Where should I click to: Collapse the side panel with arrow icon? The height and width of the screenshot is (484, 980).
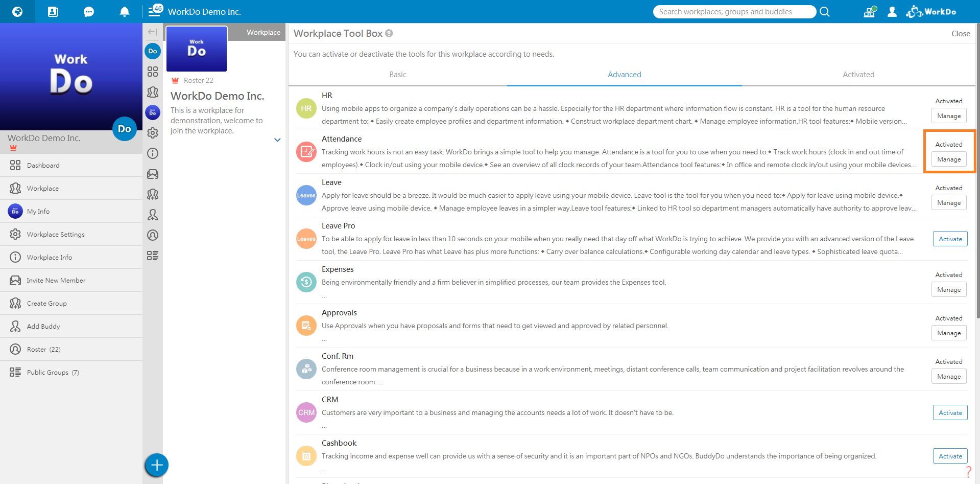(x=152, y=32)
